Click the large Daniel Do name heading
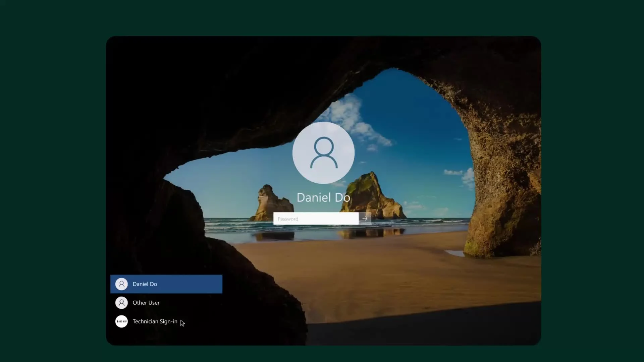Image resolution: width=644 pixels, height=362 pixels. tap(323, 197)
